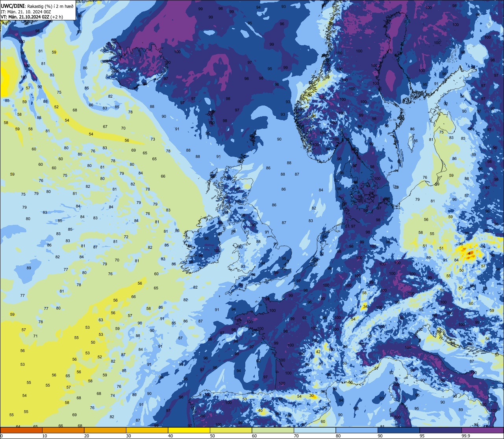Click the purple above-99.9 legend swatch
504x439 pixels.
click(x=482, y=430)
